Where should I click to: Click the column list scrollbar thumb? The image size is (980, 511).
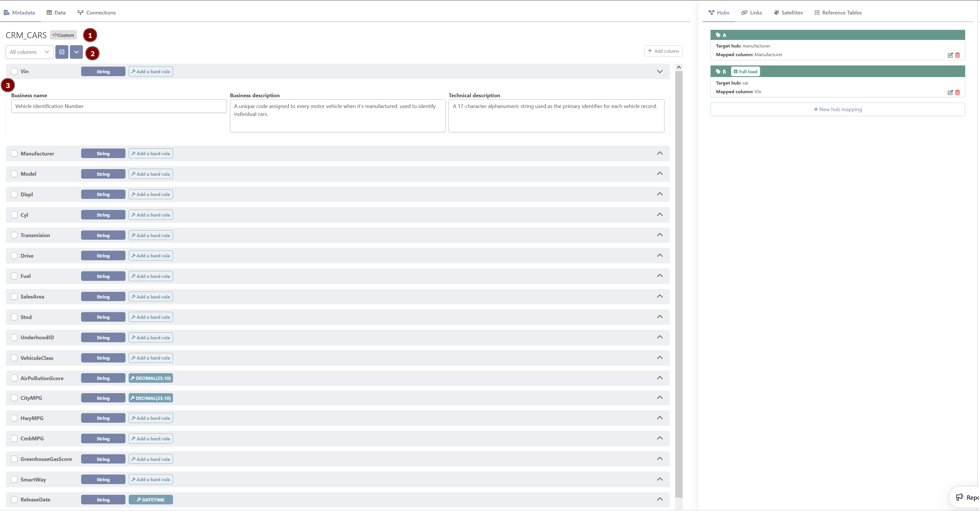[x=679, y=284]
